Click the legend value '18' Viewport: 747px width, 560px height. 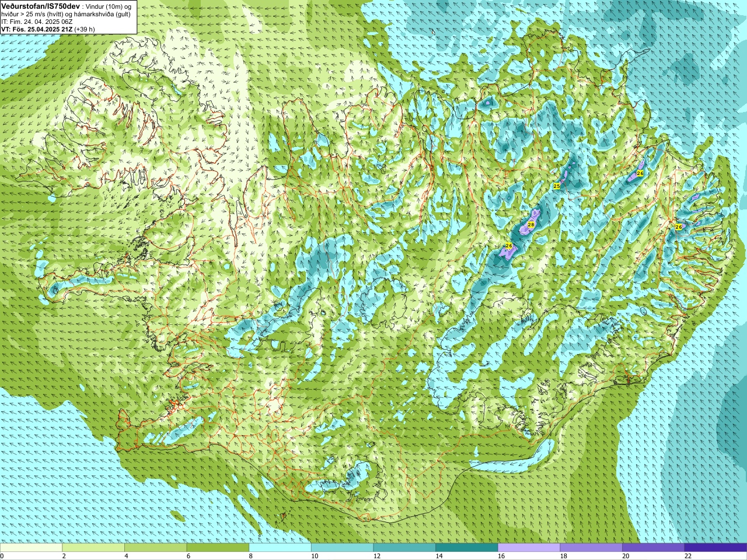point(563,556)
